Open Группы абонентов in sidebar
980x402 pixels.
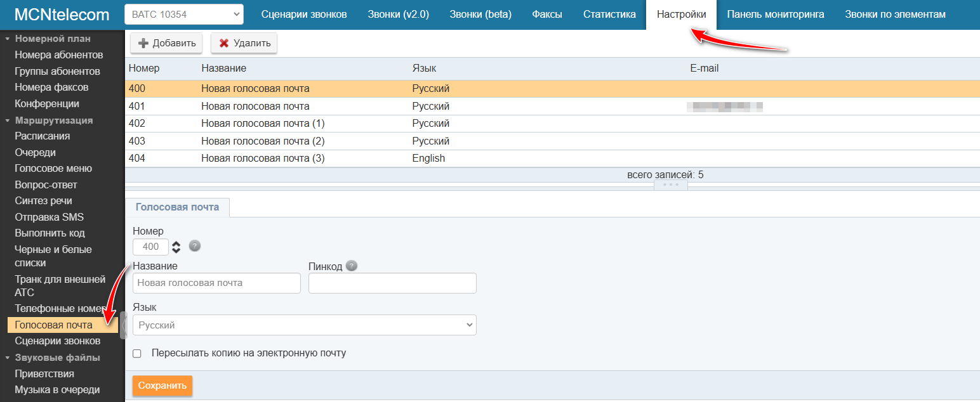pyautogui.click(x=57, y=71)
